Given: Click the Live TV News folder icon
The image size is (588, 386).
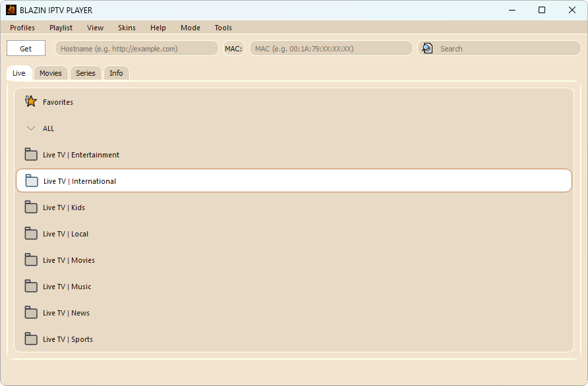Looking at the screenshot, I should [31, 312].
